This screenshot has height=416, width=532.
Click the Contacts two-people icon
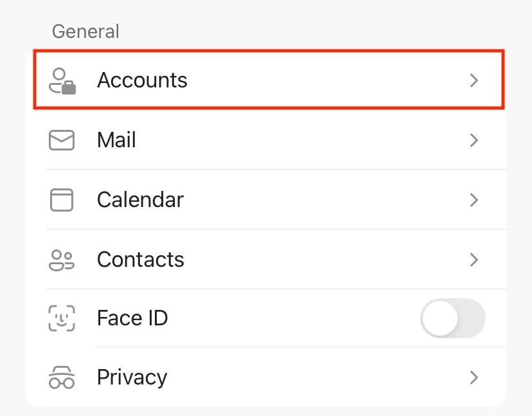tap(62, 260)
